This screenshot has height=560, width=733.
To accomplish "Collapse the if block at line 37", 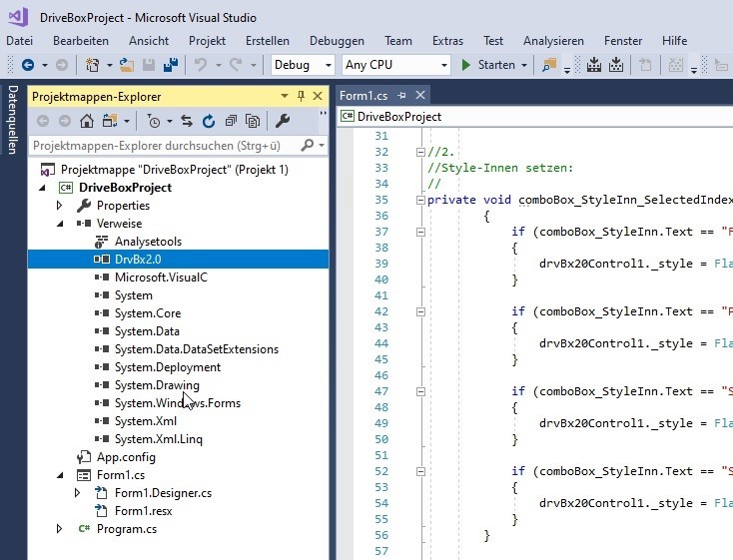I will coord(420,232).
